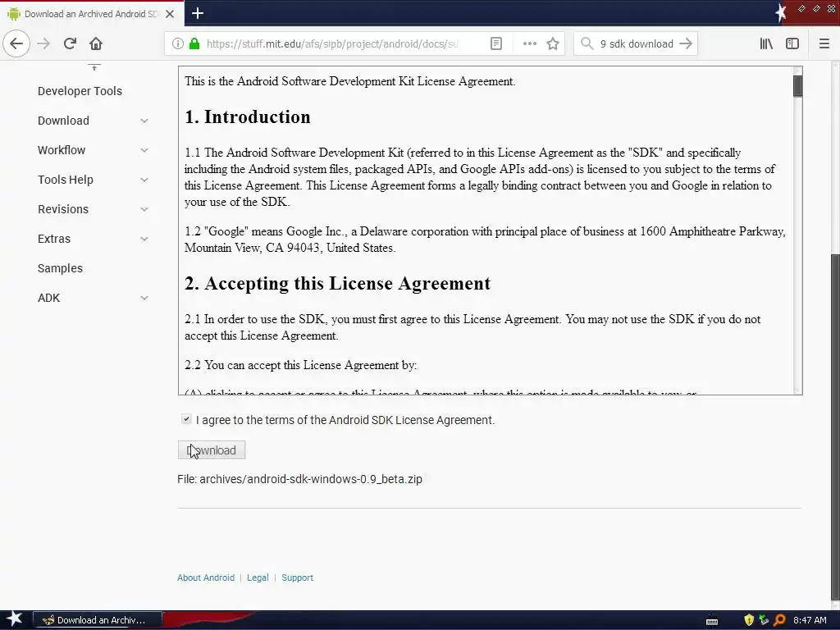Screen dimensions: 840x630
Task: Click the green network tray icon
Action: tap(764, 620)
